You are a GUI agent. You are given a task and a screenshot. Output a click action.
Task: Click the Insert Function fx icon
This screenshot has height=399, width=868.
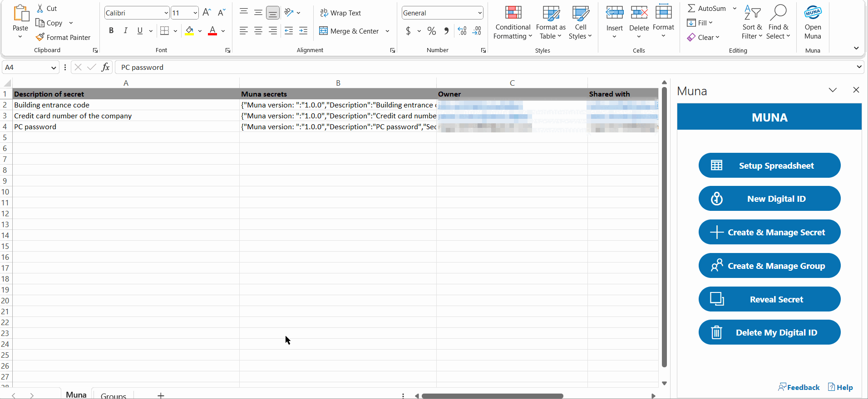click(106, 67)
